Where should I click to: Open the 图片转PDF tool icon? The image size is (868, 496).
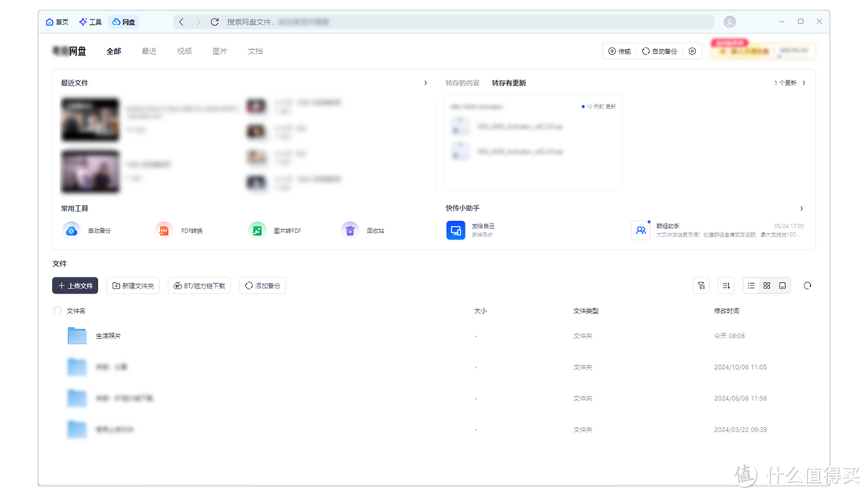(x=257, y=230)
